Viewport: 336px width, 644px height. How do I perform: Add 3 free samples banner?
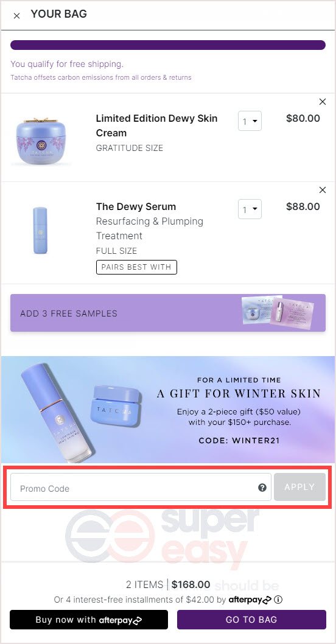tap(168, 313)
